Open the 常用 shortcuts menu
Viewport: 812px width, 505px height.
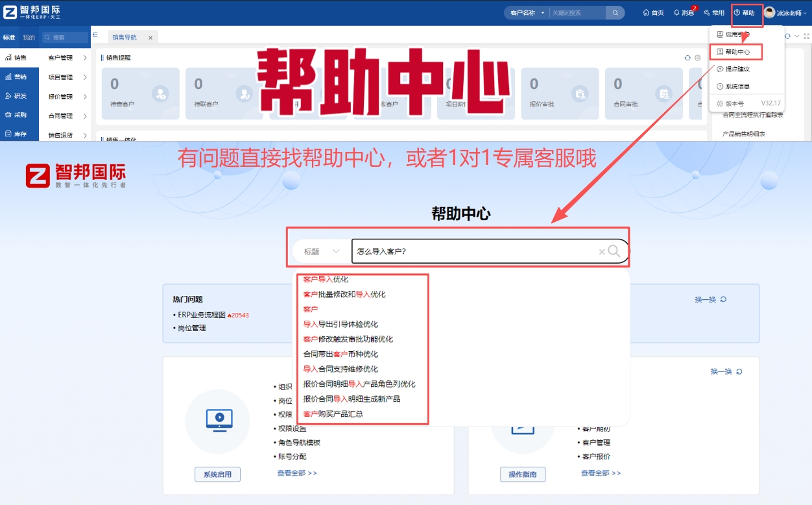[x=714, y=13]
